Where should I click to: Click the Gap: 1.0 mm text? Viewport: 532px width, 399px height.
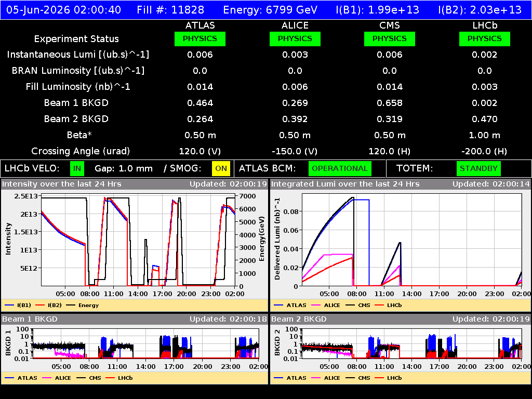[124, 169]
